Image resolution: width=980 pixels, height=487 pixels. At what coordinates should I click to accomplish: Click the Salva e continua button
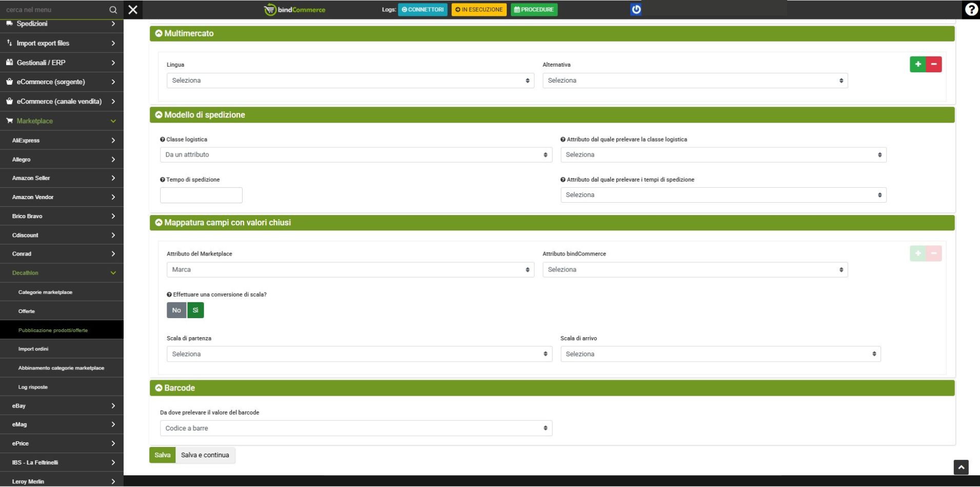[205, 455]
